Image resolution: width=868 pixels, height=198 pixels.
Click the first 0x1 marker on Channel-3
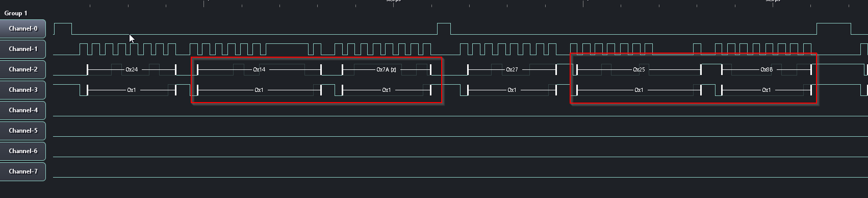pyautogui.click(x=132, y=90)
